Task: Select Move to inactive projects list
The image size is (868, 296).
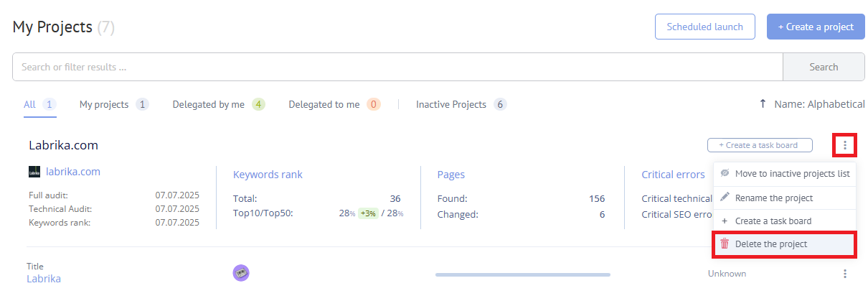Action: 792,174
